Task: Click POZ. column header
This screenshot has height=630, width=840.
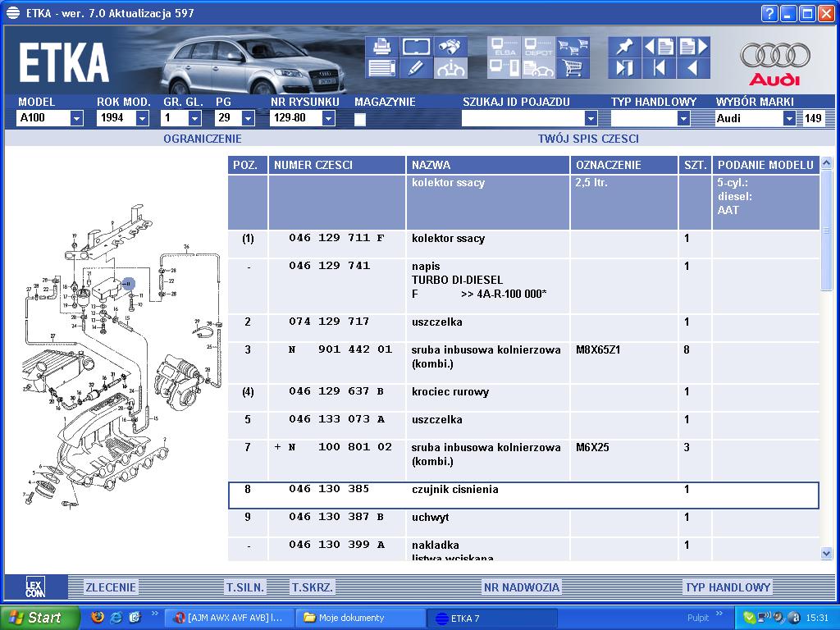Action: point(248,165)
